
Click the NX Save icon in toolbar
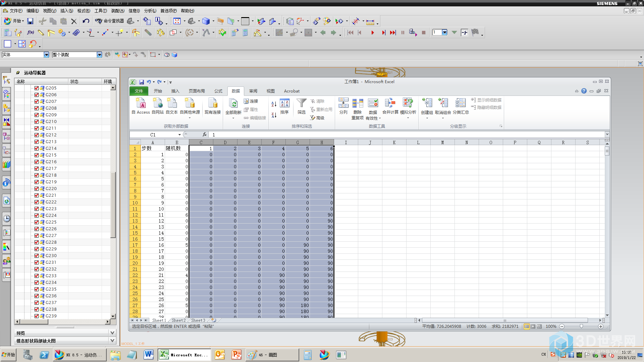(30, 21)
